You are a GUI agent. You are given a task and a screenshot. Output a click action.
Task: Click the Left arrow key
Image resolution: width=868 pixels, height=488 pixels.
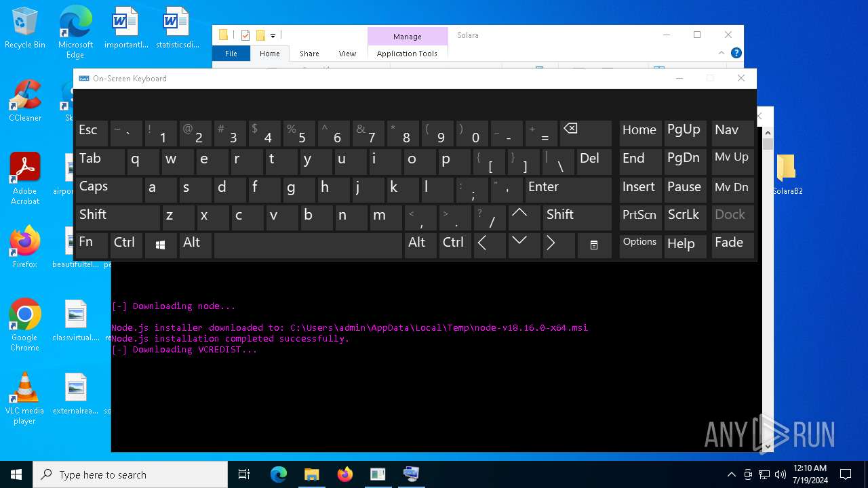tap(488, 245)
